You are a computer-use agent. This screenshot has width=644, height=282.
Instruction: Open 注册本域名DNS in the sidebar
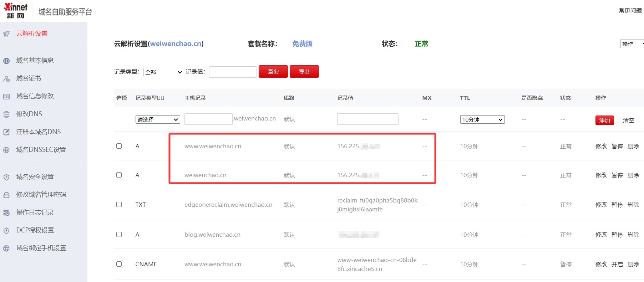point(39,132)
